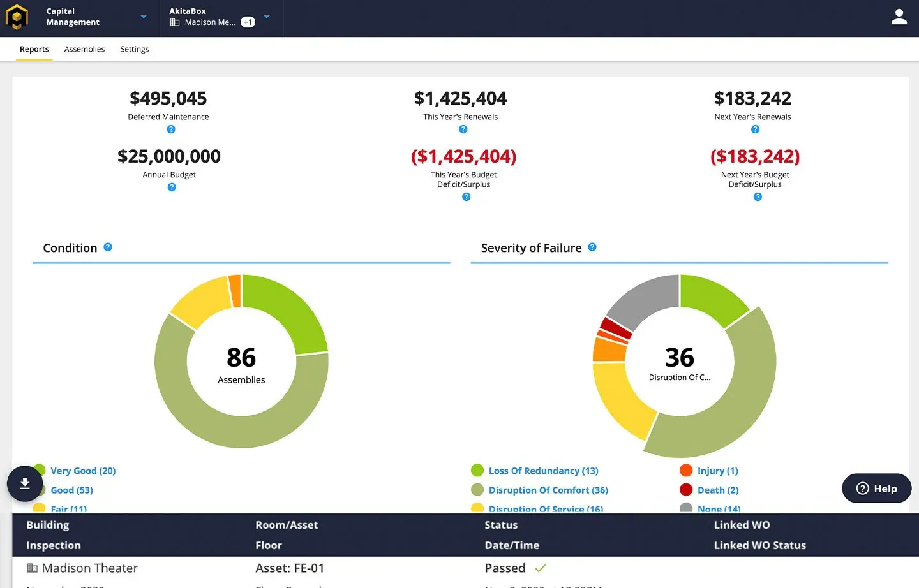The width and height of the screenshot is (919, 588).
Task: Select Disruption Of Comfort (36) legend link
Action: click(x=548, y=490)
